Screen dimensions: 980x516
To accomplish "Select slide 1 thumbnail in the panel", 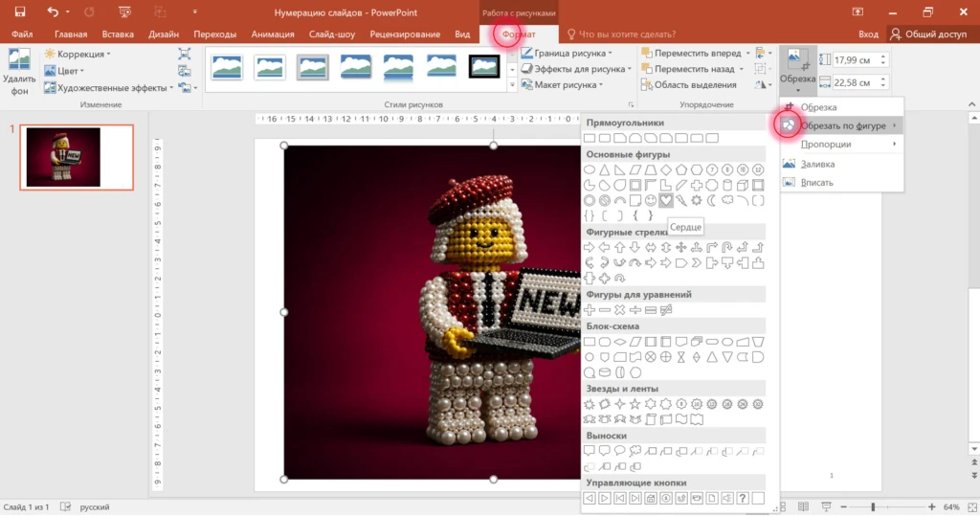I will coord(77,157).
